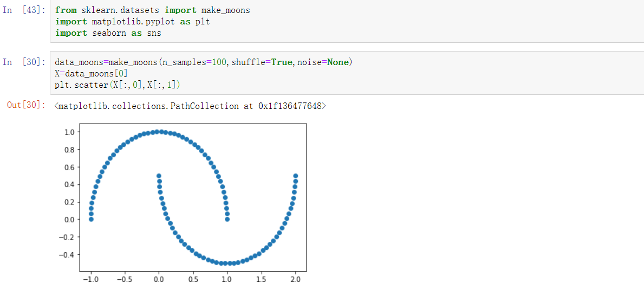
Task: Click the 'plt.scatter(X[:,0],X[:,1])' line
Action: coord(118,85)
